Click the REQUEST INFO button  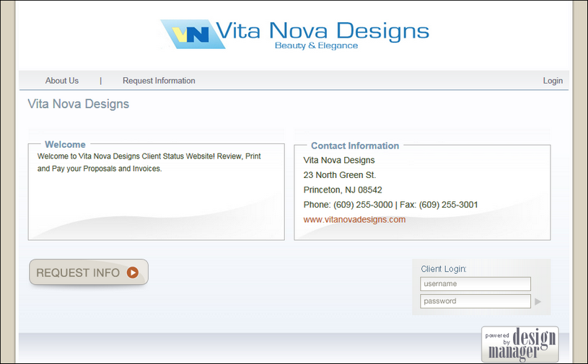point(89,272)
